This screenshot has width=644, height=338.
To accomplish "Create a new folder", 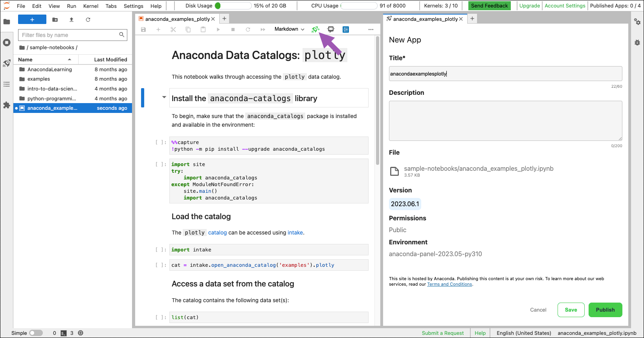I will tap(55, 20).
